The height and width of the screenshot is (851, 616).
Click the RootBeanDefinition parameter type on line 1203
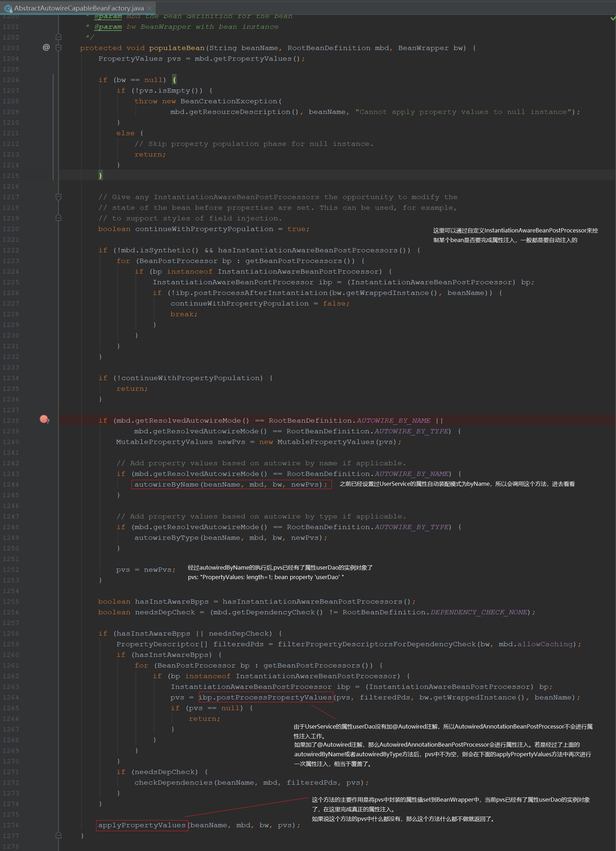point(329,48)
